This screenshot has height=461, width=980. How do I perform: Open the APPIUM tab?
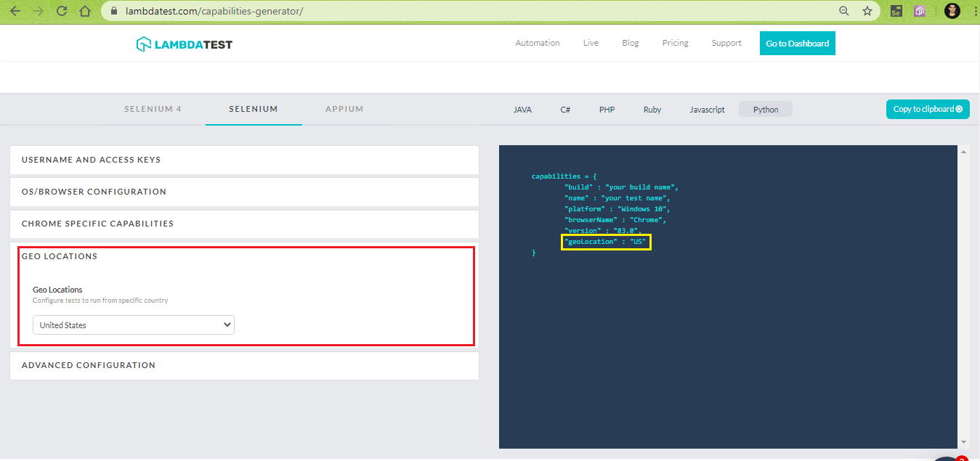coord(344,109)
